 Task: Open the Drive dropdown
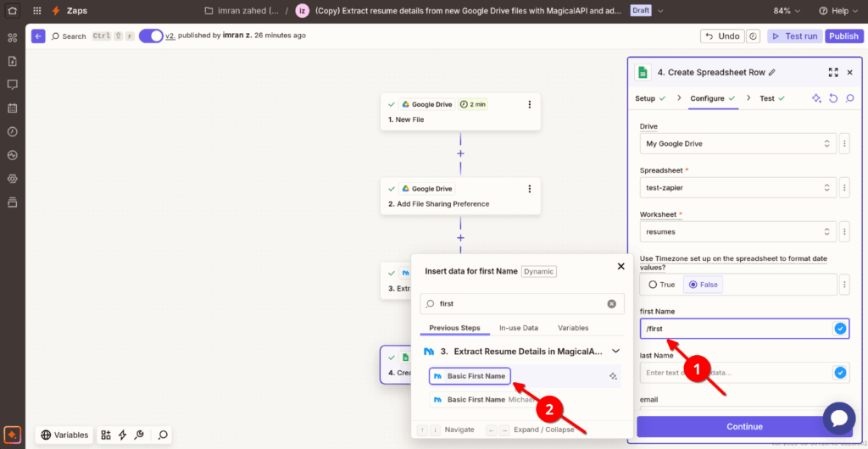tap(738, 144)
